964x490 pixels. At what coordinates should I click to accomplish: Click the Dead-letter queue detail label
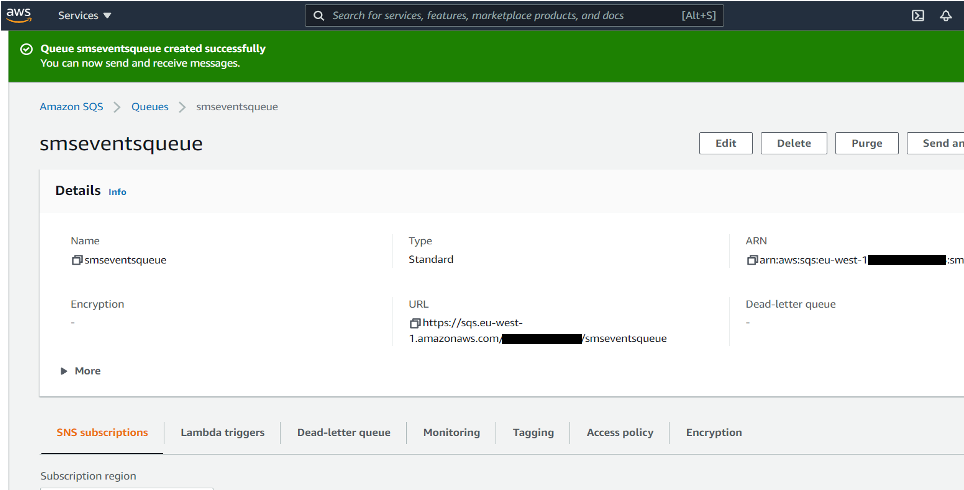791,304
